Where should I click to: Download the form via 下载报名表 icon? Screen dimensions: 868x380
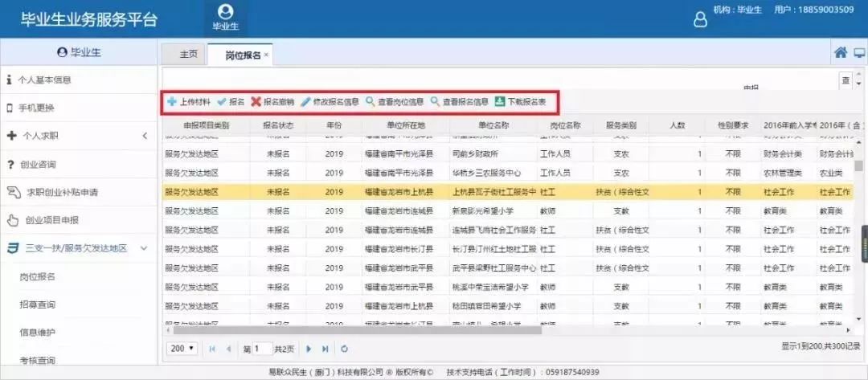point(499,102)
